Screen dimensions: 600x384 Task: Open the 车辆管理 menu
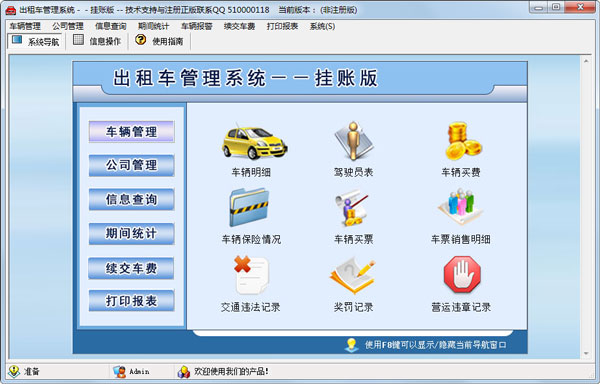pyautogui.click(x=25, y=26)
